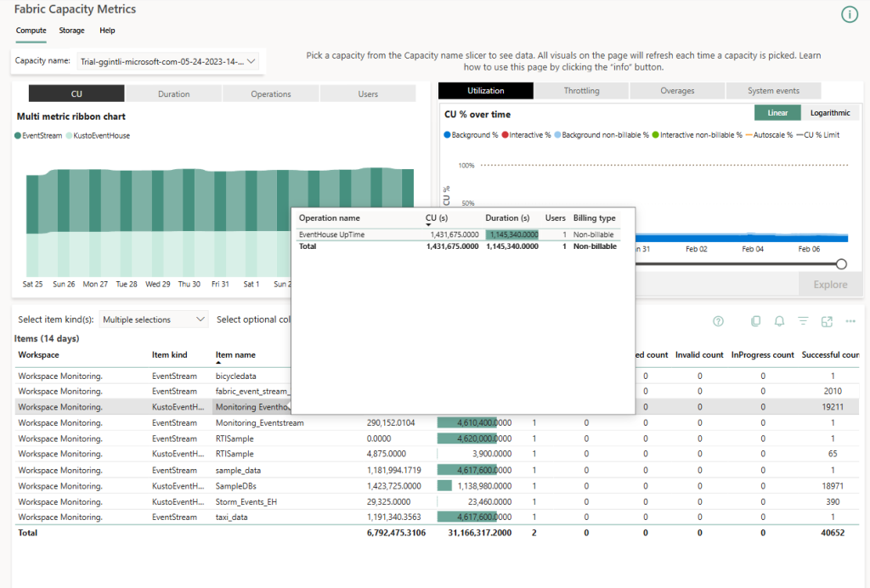Select the Linear scale toggle
The width and height of the screenshot is (870, 588).
point(777,112)
